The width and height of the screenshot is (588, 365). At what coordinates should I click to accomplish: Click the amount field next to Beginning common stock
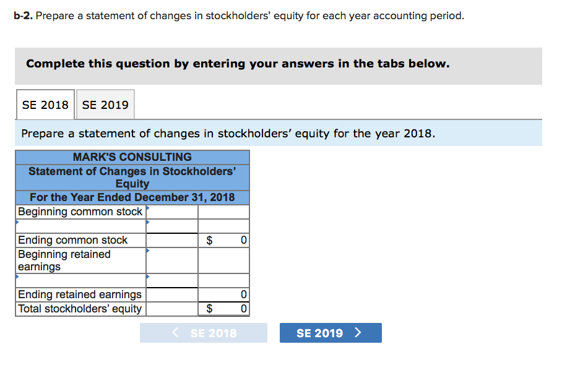click(x=171, y=211)
